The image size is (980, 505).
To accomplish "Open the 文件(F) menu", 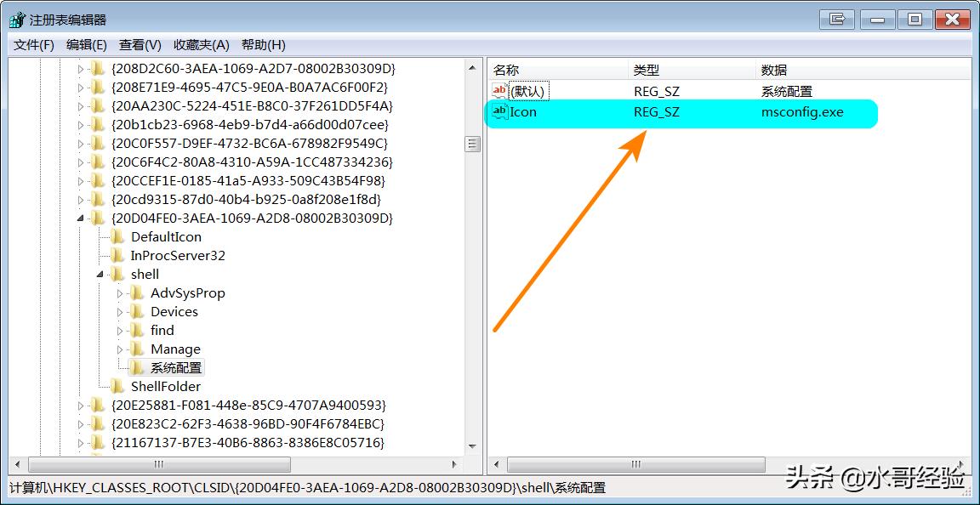I will point(34,45).
